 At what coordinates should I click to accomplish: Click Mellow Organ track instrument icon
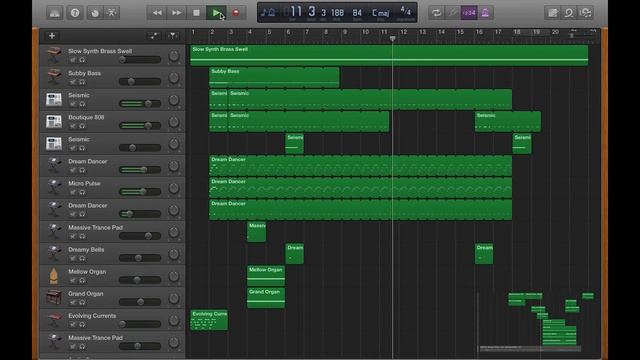tap(54, 275)
